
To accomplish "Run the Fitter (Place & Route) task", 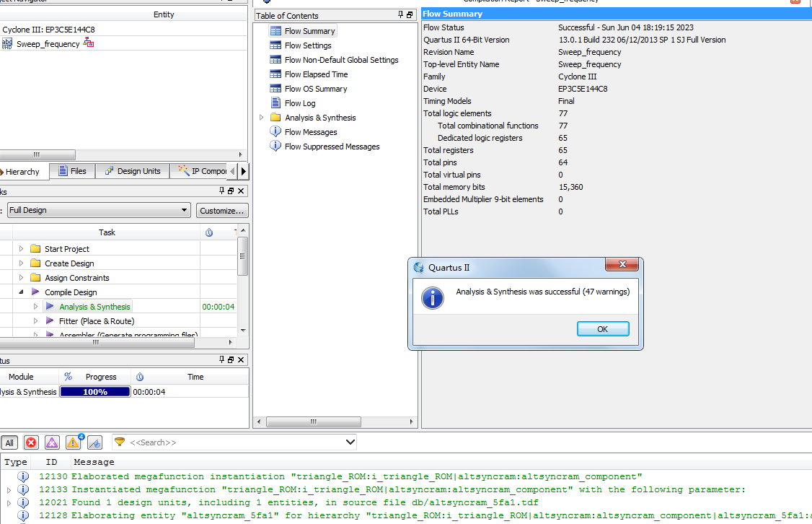I will pos(96,321).
